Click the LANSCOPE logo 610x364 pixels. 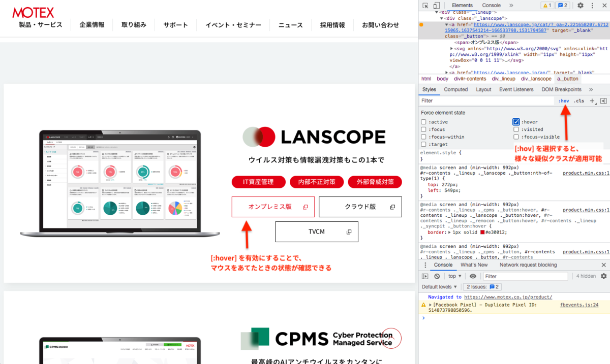(314, 137)
